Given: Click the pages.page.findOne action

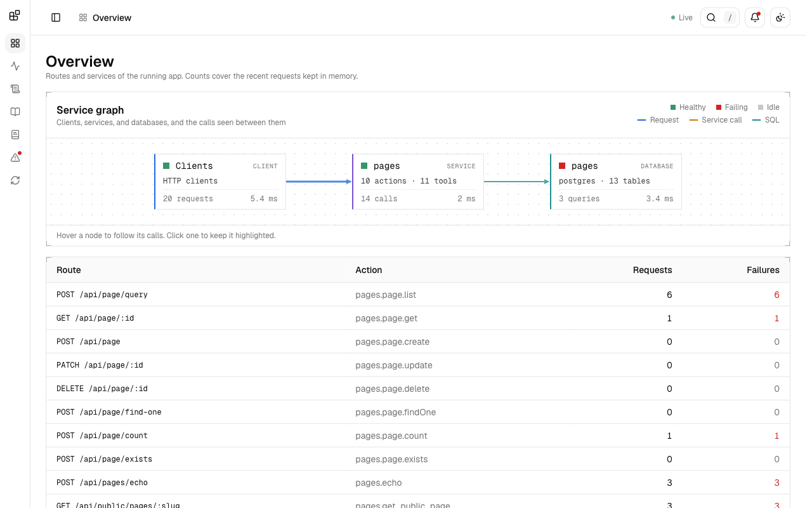Looking at the screenshot, I should 395,412.
